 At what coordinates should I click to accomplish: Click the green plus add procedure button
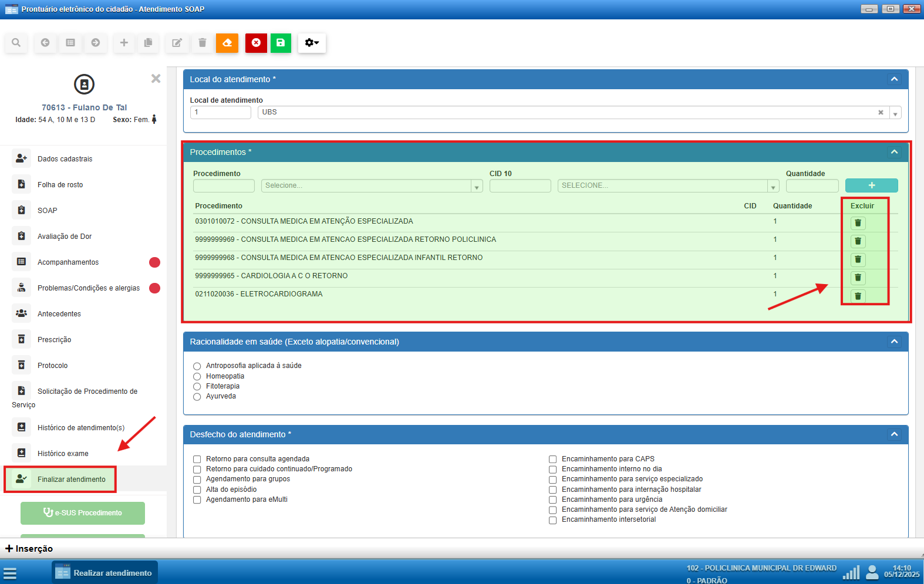871,185
